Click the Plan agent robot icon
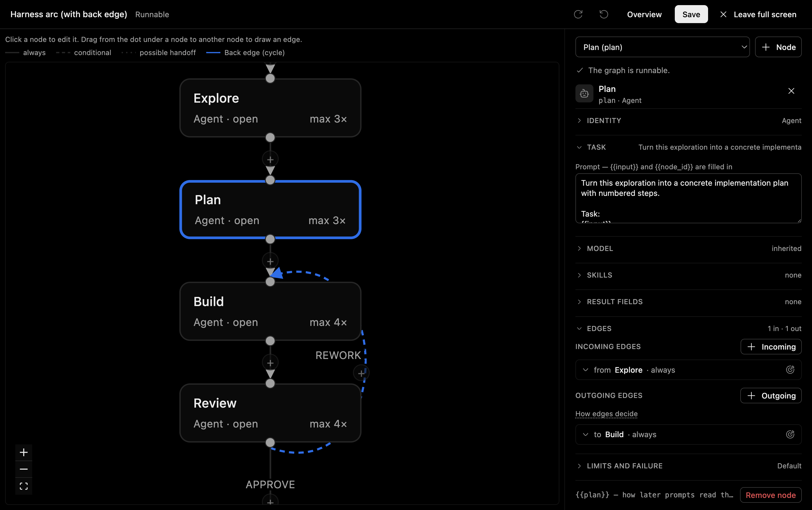This screenshot has height=510, width=812. 584,94
